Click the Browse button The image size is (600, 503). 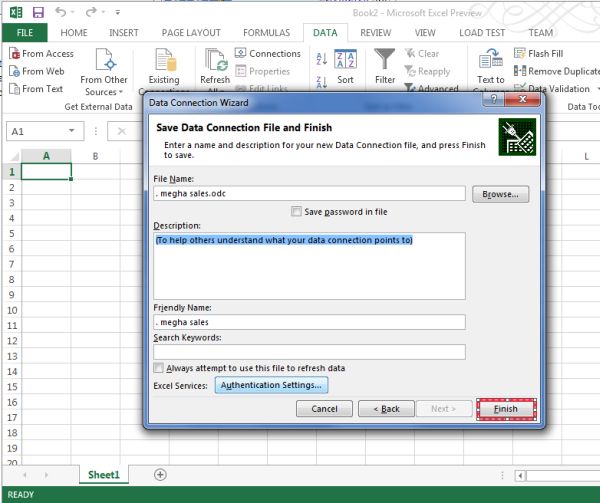tap(501, 194)
